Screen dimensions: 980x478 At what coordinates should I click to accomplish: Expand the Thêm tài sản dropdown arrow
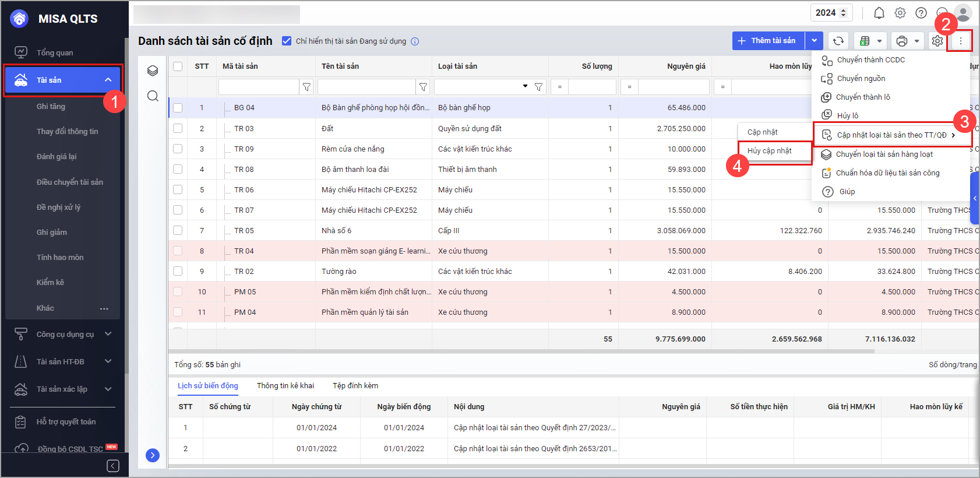pyautogui.click(x=814, y=41)
